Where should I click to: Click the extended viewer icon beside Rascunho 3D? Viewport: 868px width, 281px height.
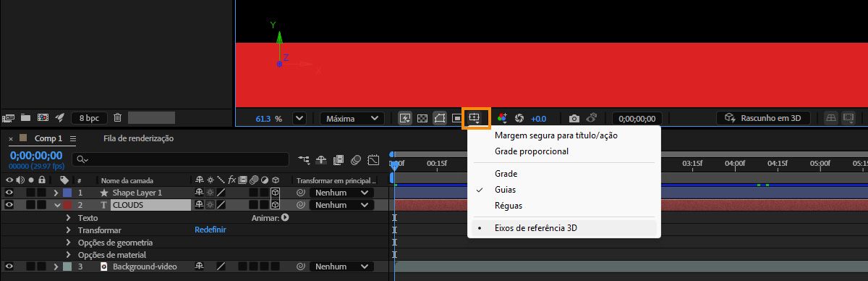848,118
